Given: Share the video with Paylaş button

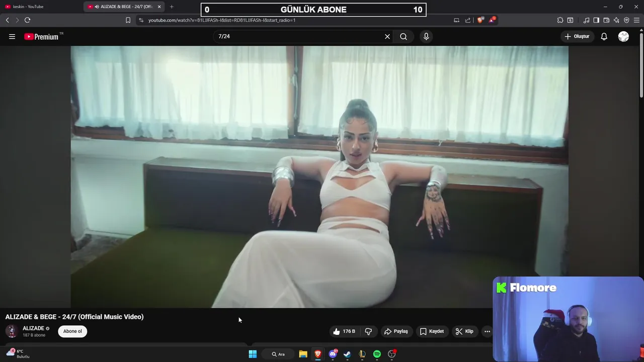Looking at the screenshot, I should tap(396, 331).
